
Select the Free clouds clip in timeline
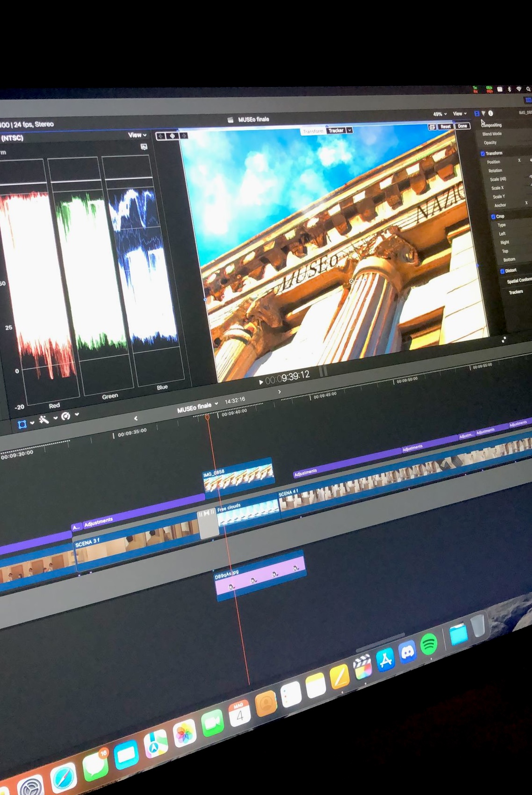click(x=249, y=514)
